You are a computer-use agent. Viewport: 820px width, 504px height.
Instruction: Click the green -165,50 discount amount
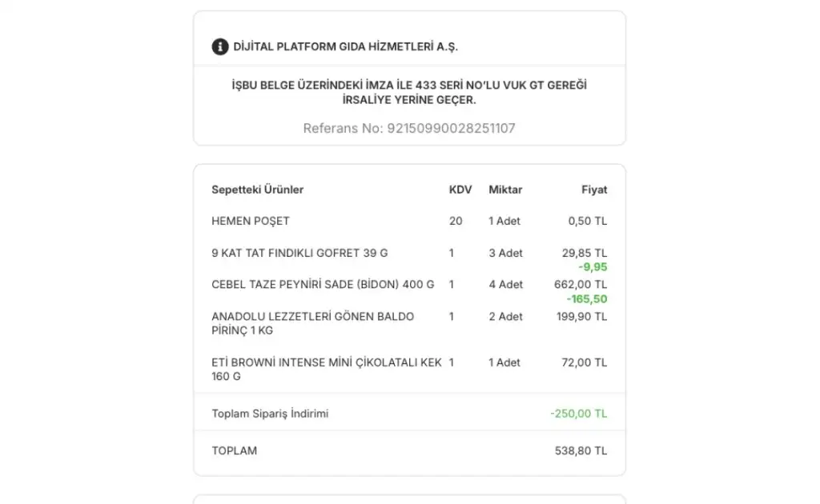[x=587, y=298]
